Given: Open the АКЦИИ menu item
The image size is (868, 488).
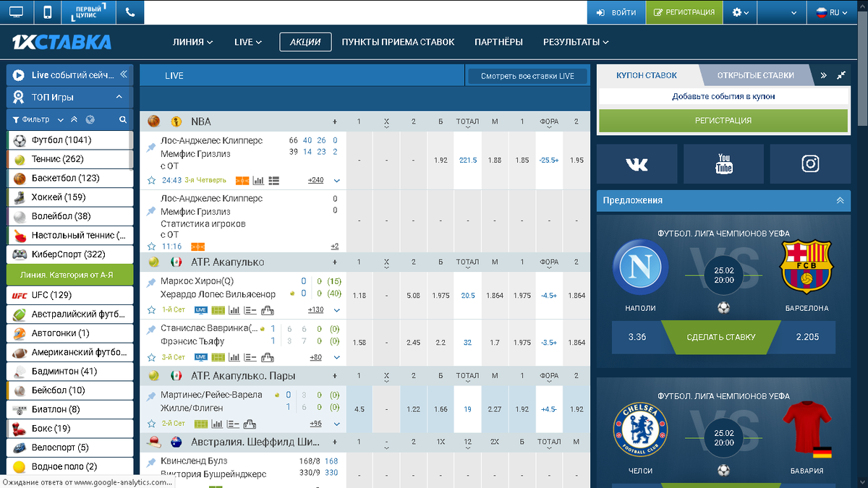Looking at the screenshot, I should click(305, 42).
